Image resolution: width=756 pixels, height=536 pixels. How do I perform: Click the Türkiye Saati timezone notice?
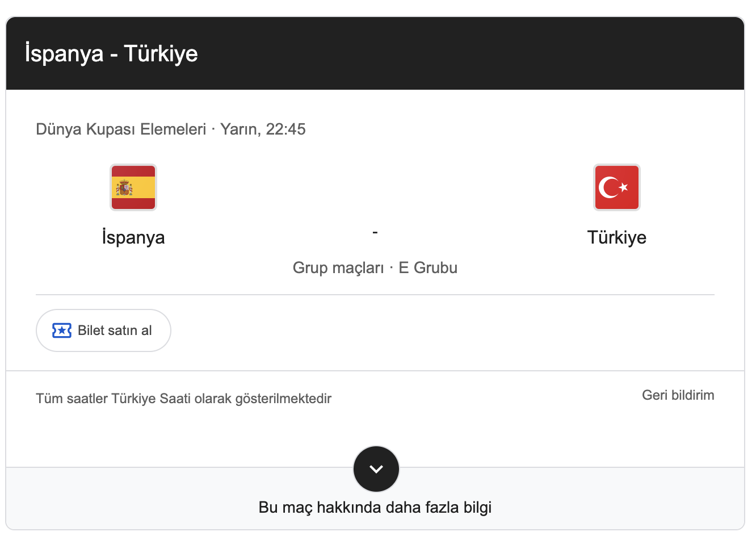pos(183,399)
